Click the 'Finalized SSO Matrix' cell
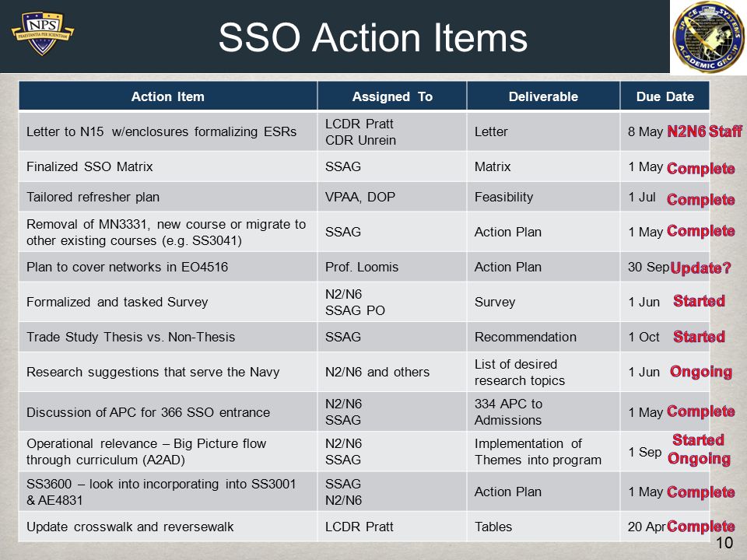747x560 pixels. point(168,166)
